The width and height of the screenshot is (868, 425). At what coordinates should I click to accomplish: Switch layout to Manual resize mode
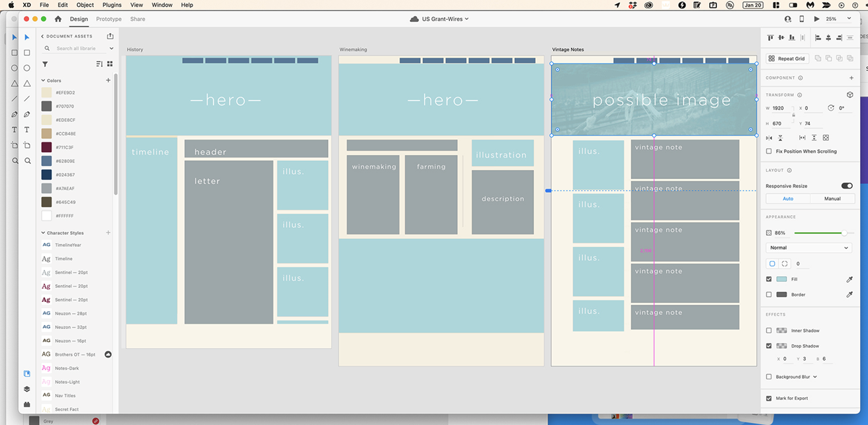[x=832, y=198]
